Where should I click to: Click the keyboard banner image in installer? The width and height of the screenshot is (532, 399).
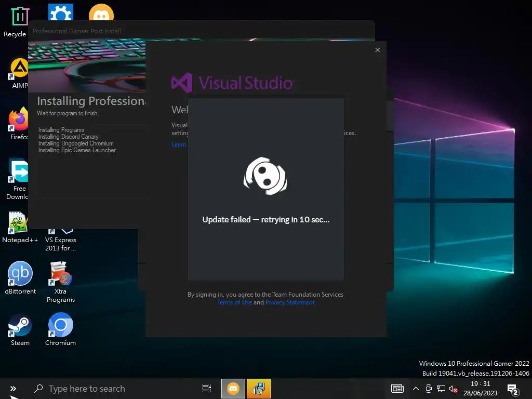click(87, 65)
